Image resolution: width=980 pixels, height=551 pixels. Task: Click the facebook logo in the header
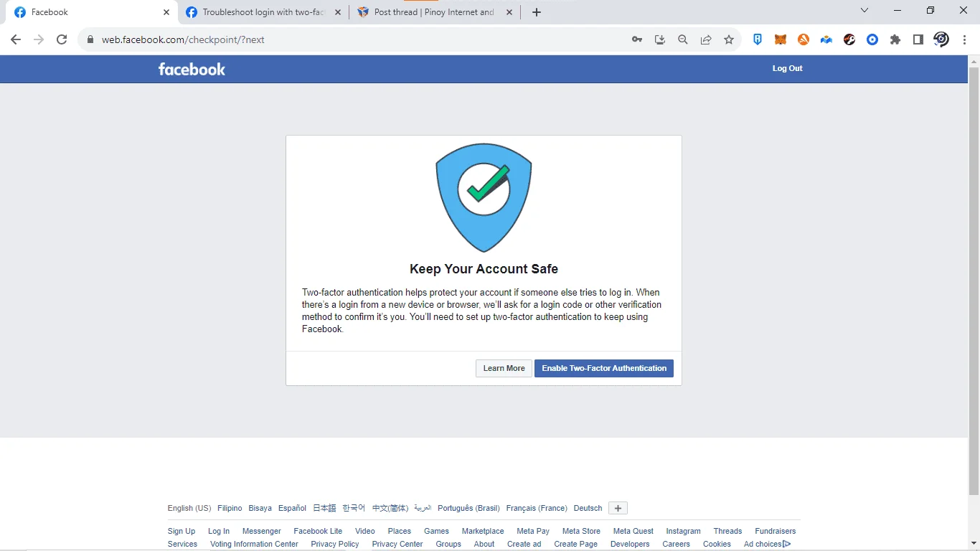pos(192,69)
